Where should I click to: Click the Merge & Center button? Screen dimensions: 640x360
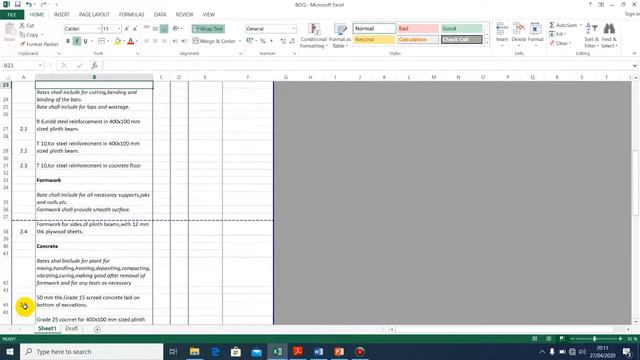(x=214, y=41)
